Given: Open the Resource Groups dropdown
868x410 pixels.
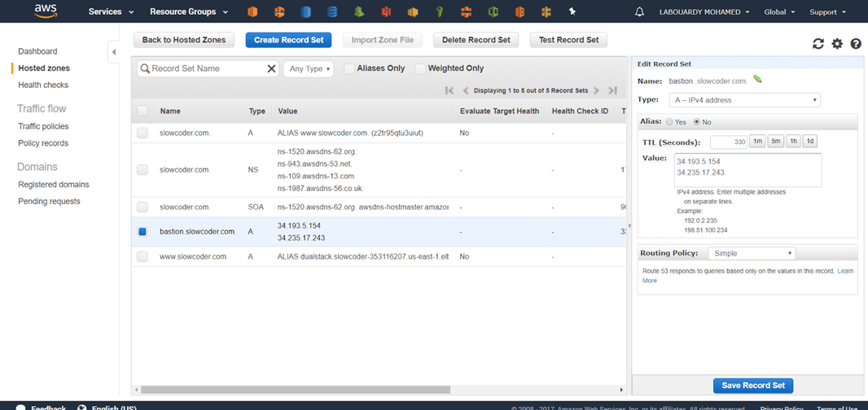Looking at the screenshot, I should [x=189, y=11].
